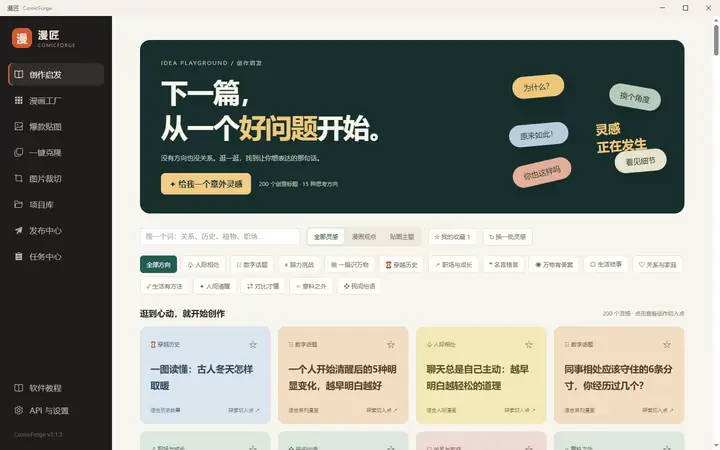This screenshot has width=720, height=450.
Task: Filter by 穿越历史 hourglass chip
Action: click(401, 264)
